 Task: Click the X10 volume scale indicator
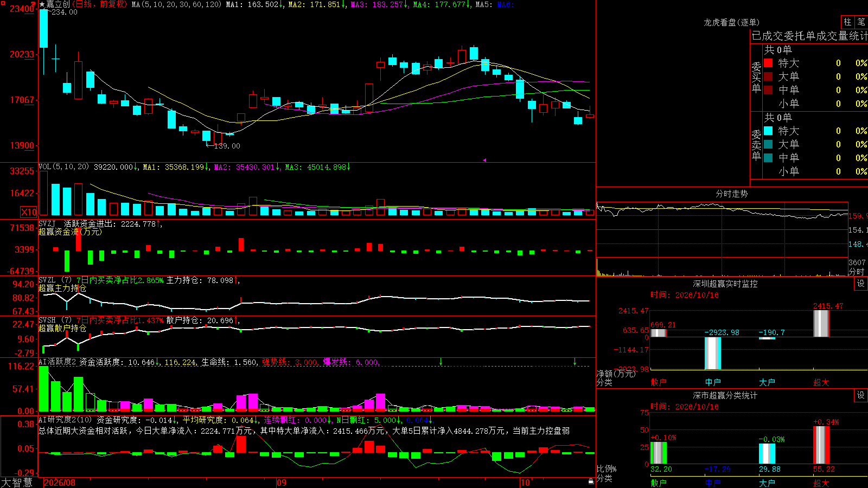coord(29,212)
